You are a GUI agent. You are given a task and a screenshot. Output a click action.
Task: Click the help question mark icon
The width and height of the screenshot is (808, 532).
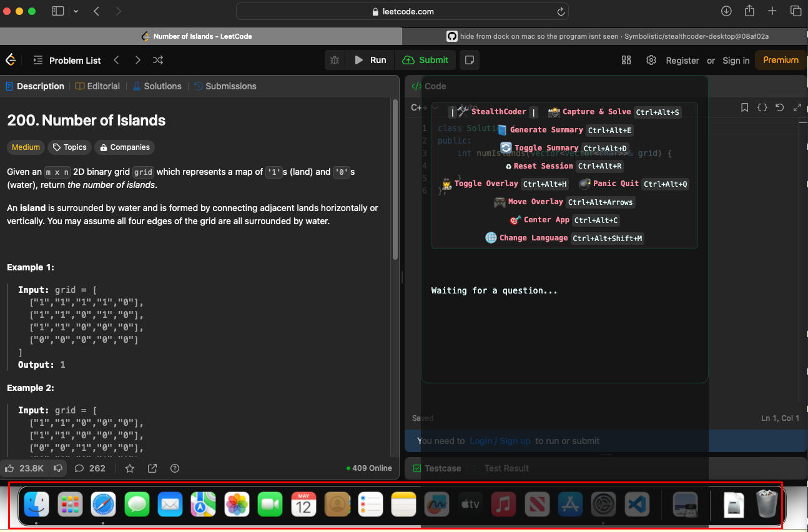pyautogui.click(x=175, y=468)
